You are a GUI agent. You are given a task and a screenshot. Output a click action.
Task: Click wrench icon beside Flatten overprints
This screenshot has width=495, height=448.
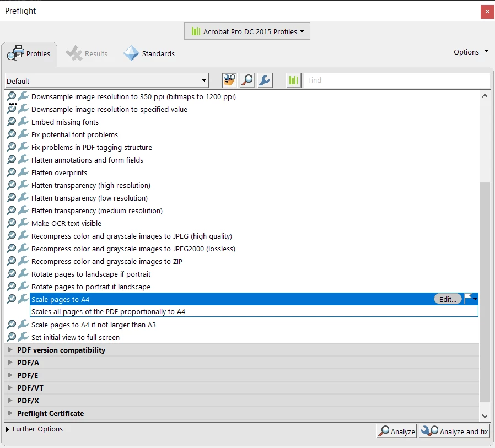[23, 172]
